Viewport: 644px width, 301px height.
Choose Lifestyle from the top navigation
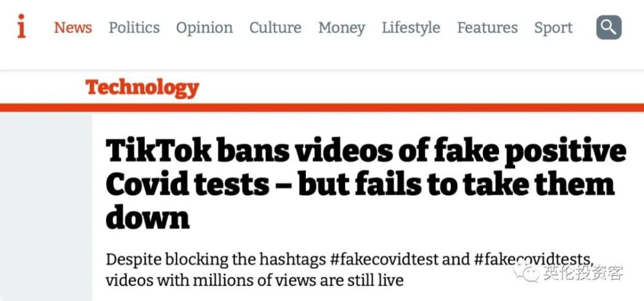(x=411, y=28)
